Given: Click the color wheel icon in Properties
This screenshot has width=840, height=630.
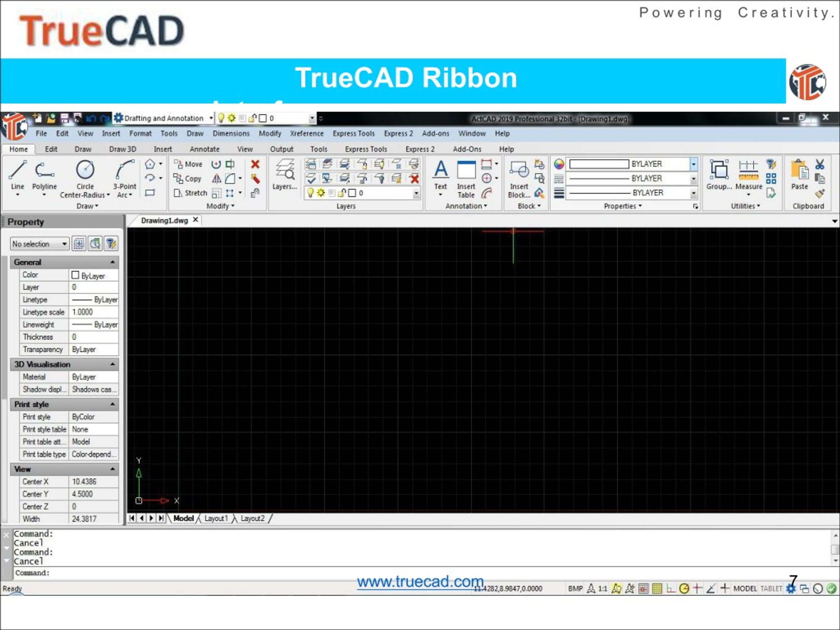Looking at the screenshot, I should coord(558,164).
